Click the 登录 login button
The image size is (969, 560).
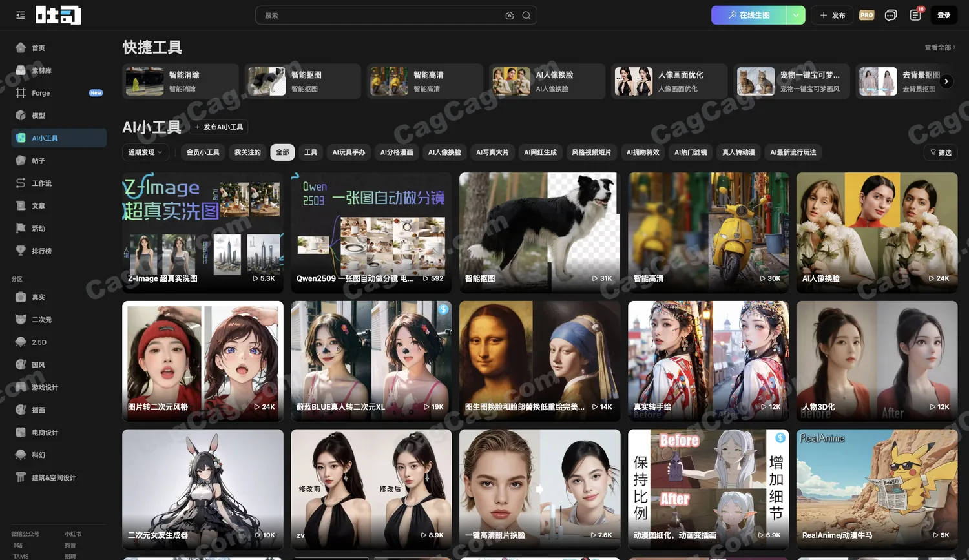coord(944,15)
